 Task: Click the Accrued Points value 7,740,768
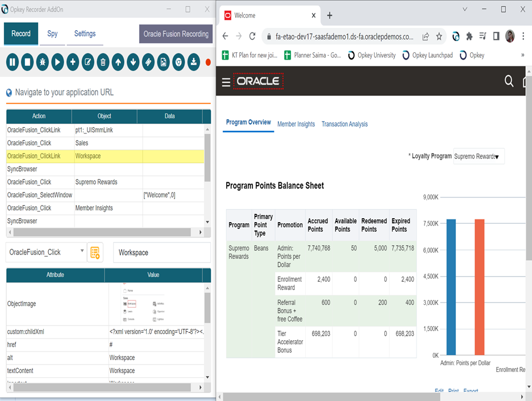point(319,248)
